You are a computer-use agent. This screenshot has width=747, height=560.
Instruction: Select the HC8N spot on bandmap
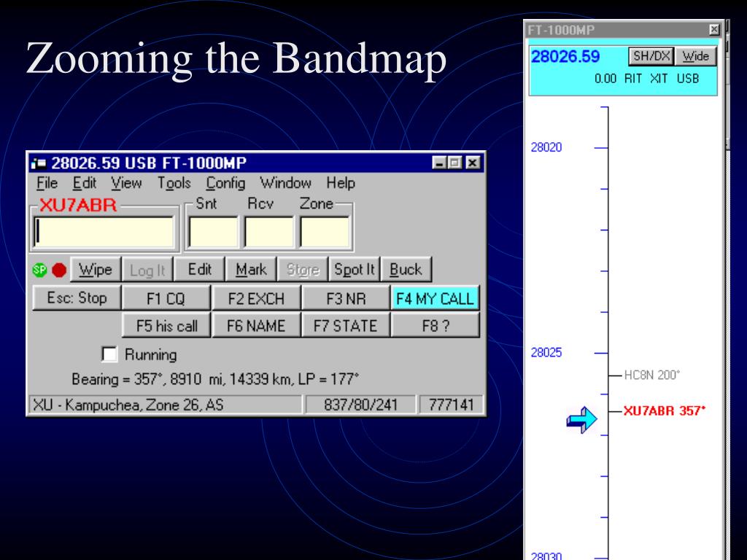(x=651, y=376)
